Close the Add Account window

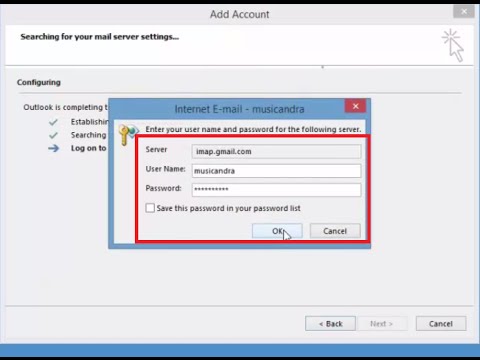(x=464, y=12)
